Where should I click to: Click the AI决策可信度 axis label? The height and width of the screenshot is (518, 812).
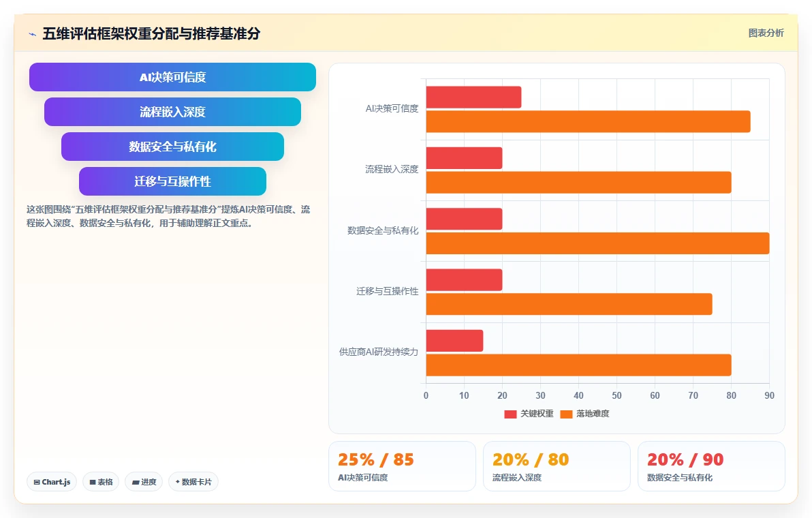[x=392, y=109]
